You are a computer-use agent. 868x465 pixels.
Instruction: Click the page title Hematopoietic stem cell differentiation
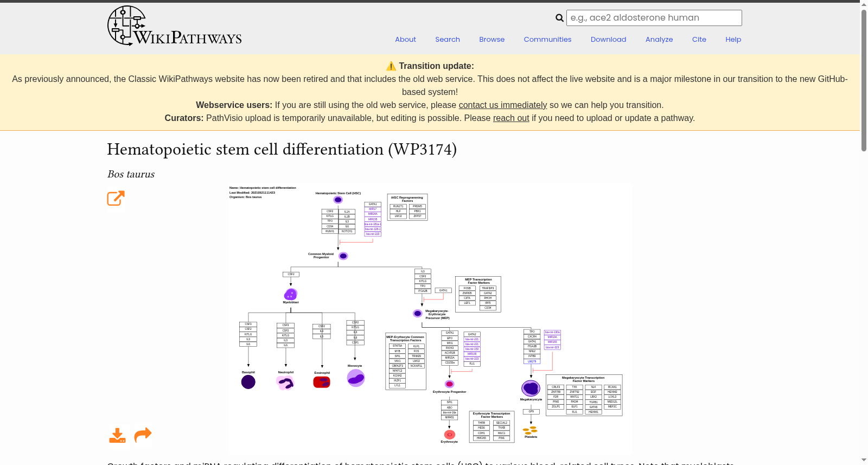click(x=282, y=149)
